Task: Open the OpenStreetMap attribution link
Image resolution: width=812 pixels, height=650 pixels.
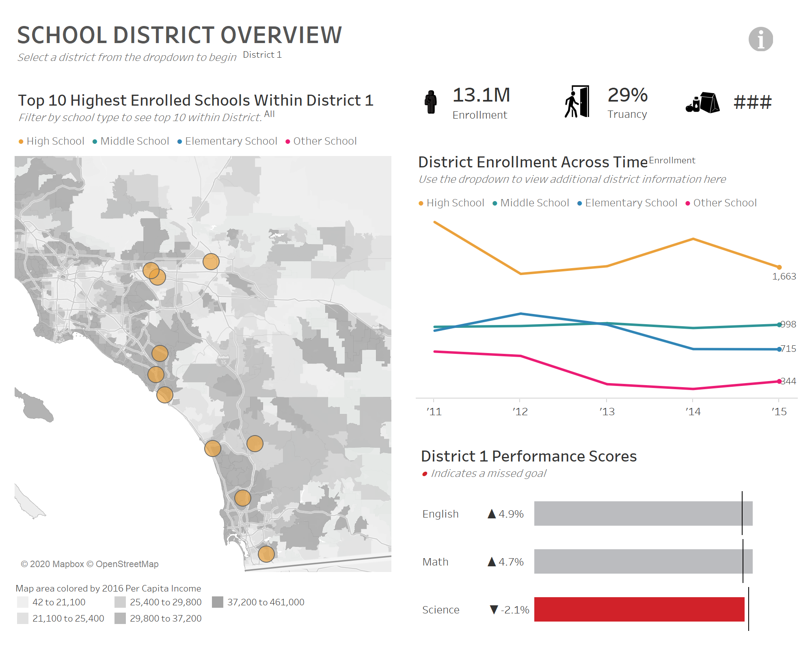Action: click(x=124, y=564)
